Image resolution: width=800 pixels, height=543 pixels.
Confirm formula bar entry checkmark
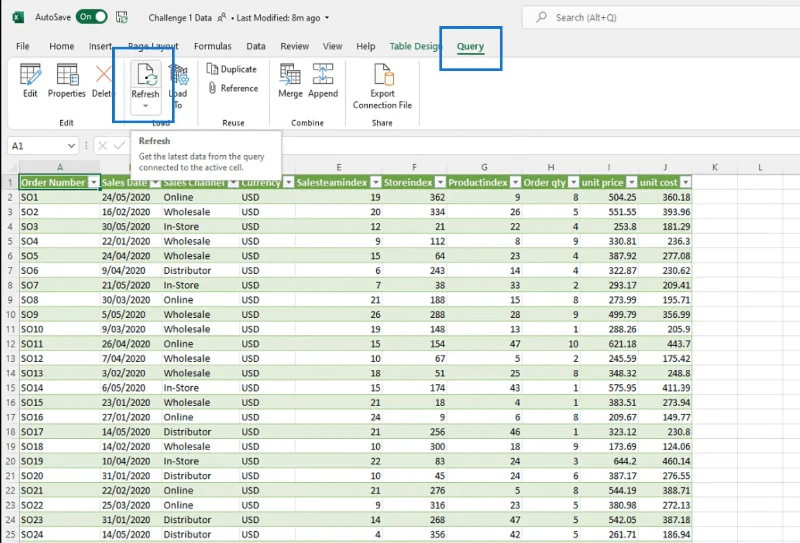tap(119, 146)
